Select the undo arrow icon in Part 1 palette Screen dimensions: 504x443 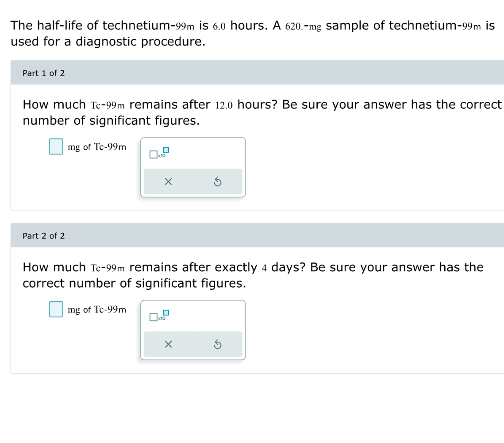click(218, 181)
